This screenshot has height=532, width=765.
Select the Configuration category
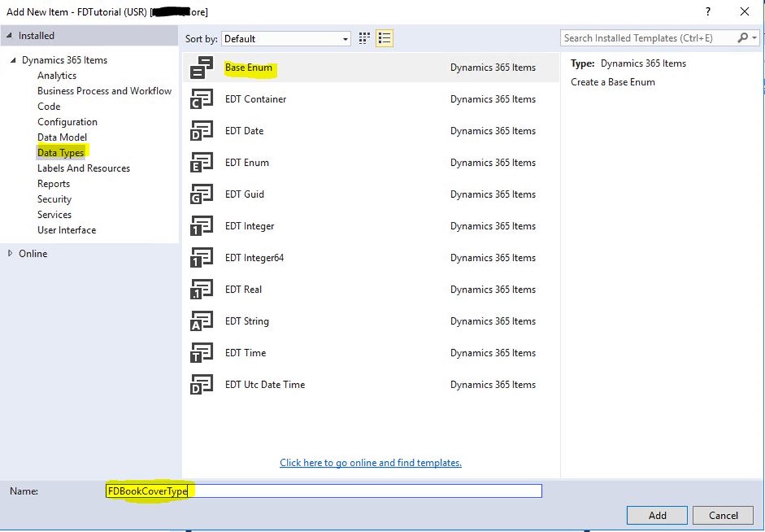(x=68, y=122)
